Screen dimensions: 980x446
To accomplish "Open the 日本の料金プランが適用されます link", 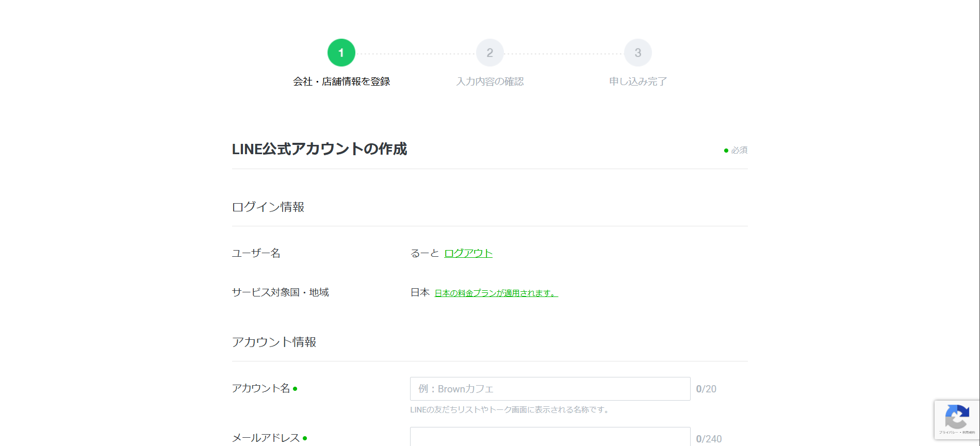I will click(x=496, y=293).
